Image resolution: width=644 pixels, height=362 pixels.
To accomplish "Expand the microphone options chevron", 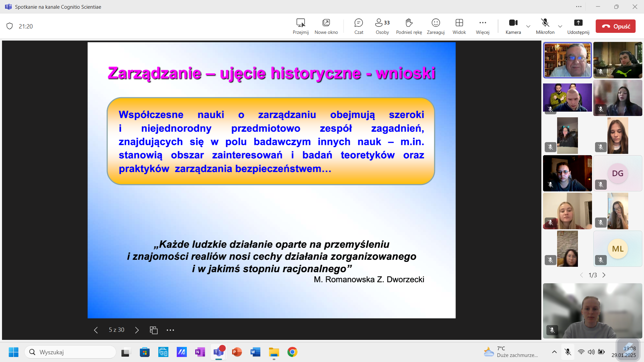I will click(x=560, y=26).
